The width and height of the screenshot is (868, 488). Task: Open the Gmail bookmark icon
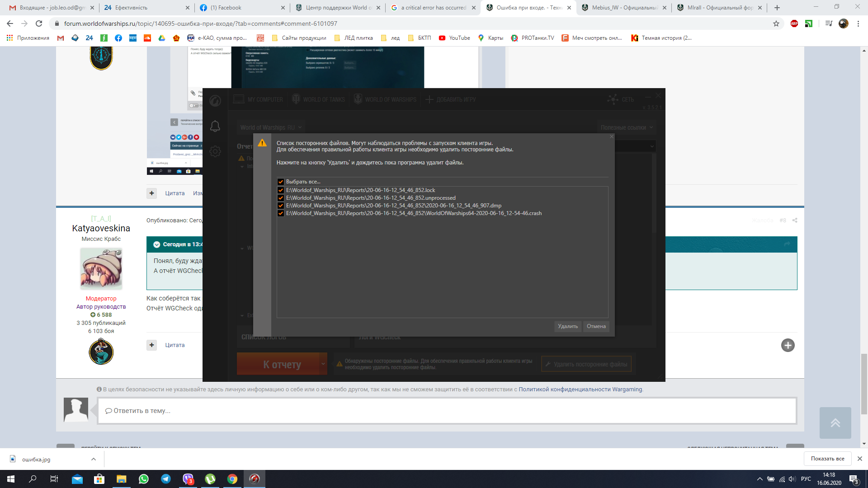[61, 38]
